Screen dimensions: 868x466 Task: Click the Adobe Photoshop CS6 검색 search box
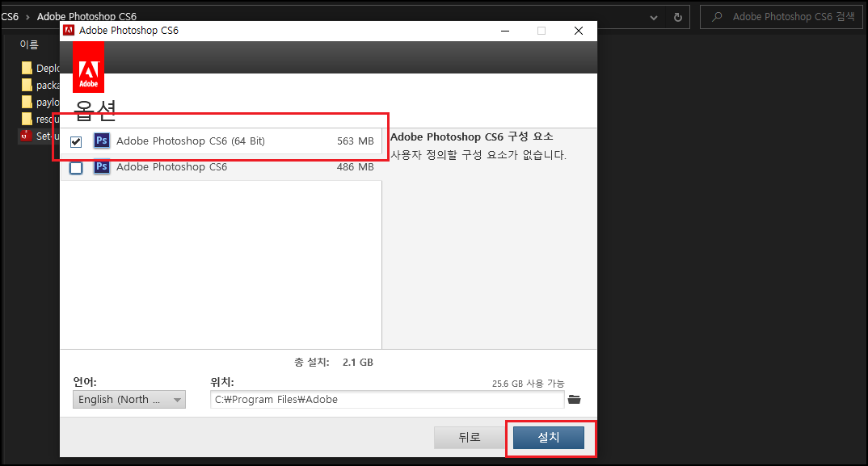(782, 17)
